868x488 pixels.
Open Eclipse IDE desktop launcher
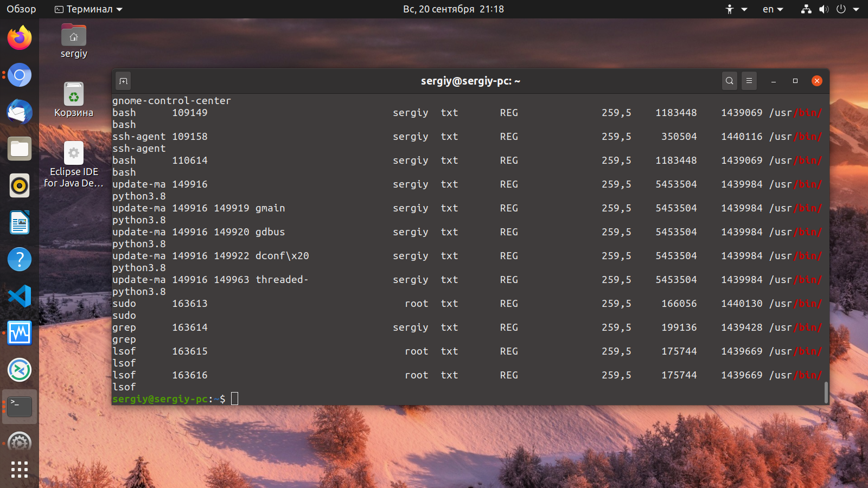point(74,165)
